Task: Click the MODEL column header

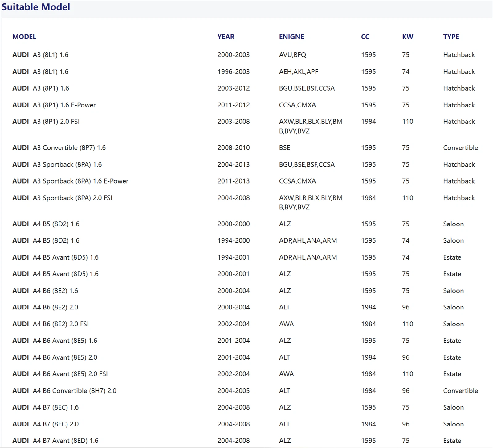Action: tap(24, 37)
